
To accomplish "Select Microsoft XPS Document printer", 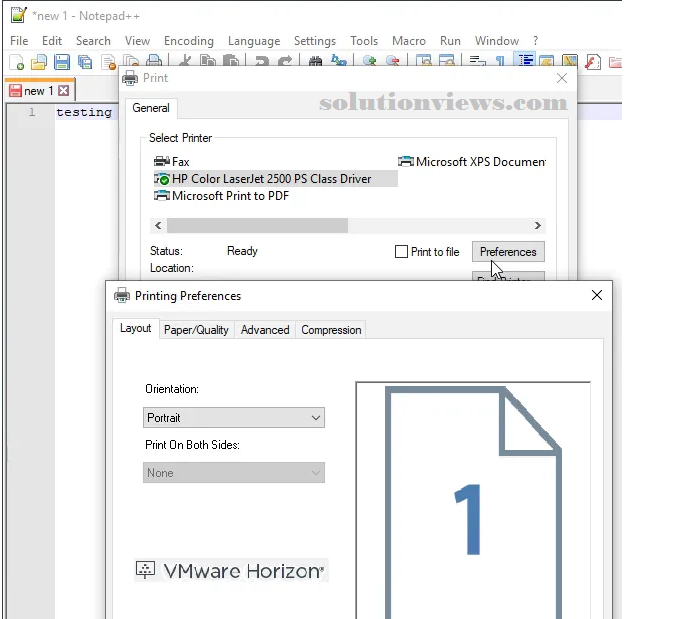I will click(472, 162).
